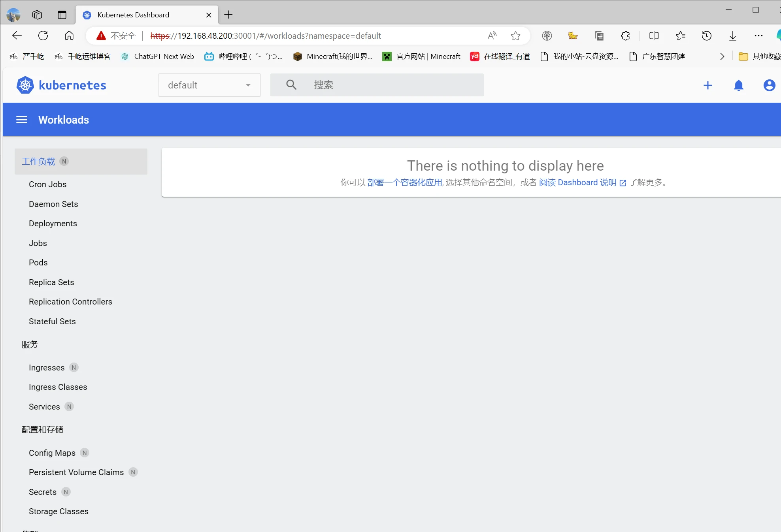Expand the bookmarks overflow chevron
This screenshot has height=532, width=781.
click(722, 56)
